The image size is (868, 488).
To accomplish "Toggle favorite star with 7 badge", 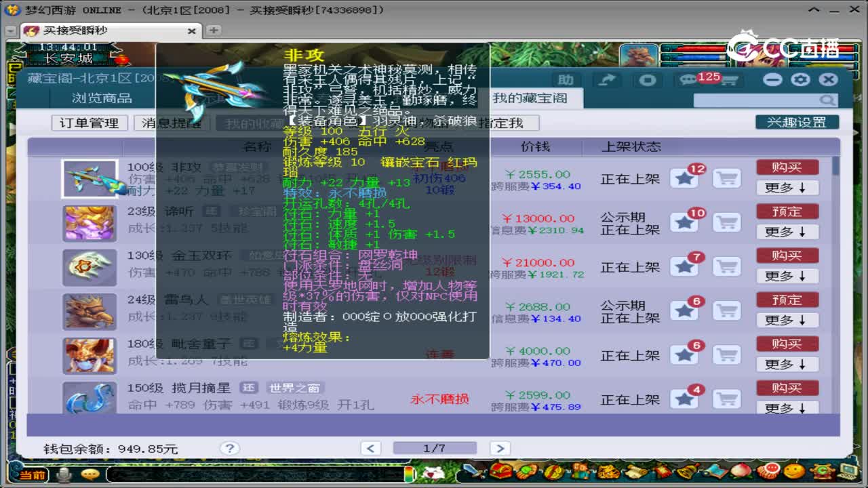I will pos(684,267).
